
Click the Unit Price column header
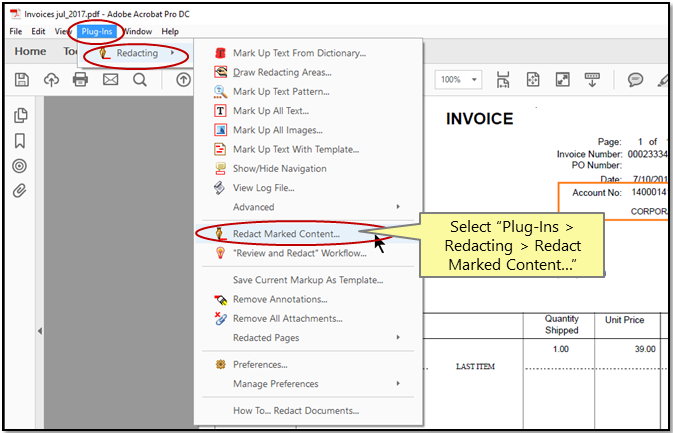point(624,320)
